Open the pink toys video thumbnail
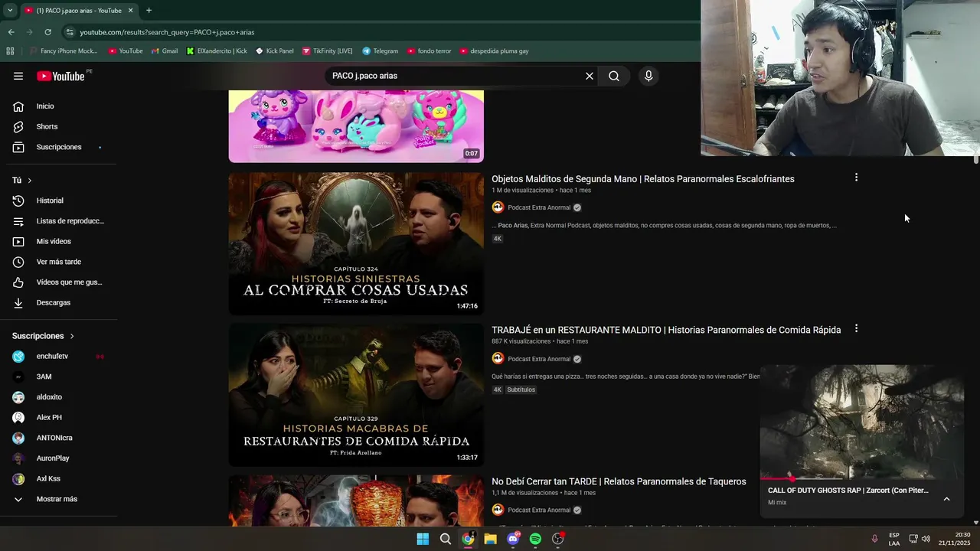980x551 pixels. click(356, 126)
